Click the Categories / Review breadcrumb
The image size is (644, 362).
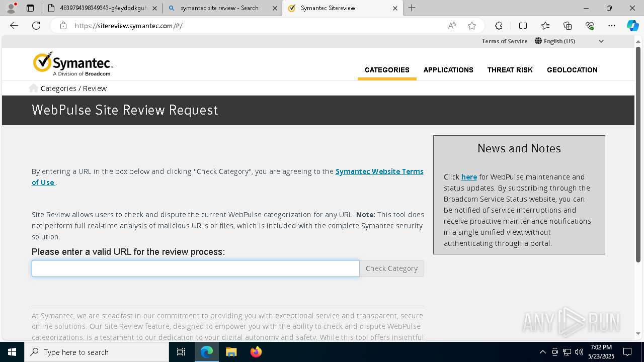click(x=73, y=88)
